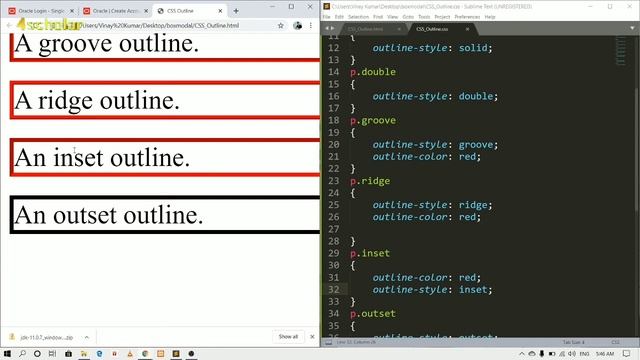Switch to Chrome from taskbar

tap(145, 353)
